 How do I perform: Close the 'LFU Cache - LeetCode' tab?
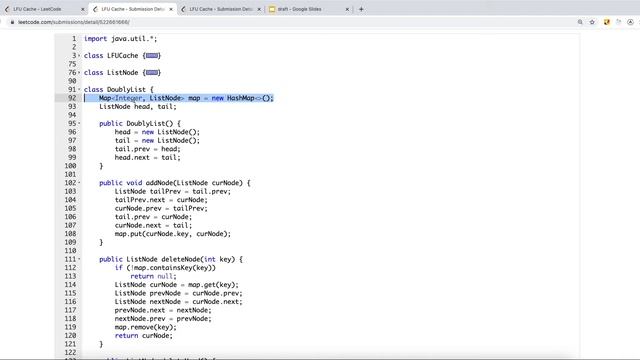point(82,9)
